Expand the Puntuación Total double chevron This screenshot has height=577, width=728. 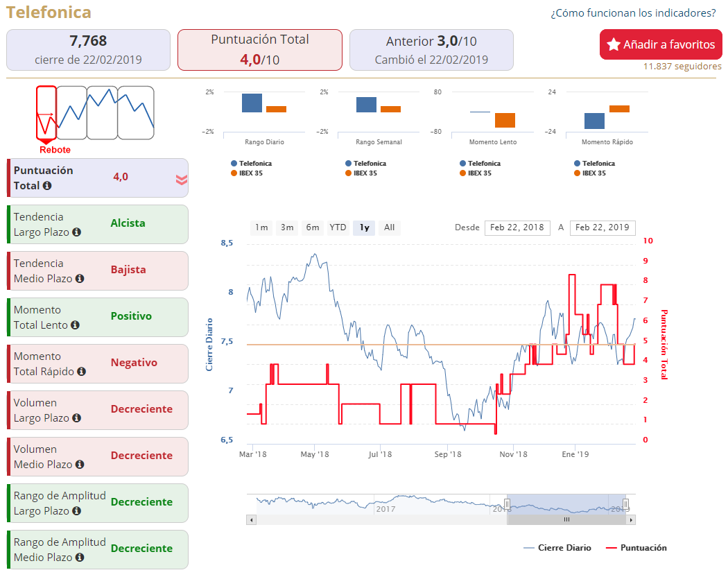pyautogui.click(x=182, y=180)
